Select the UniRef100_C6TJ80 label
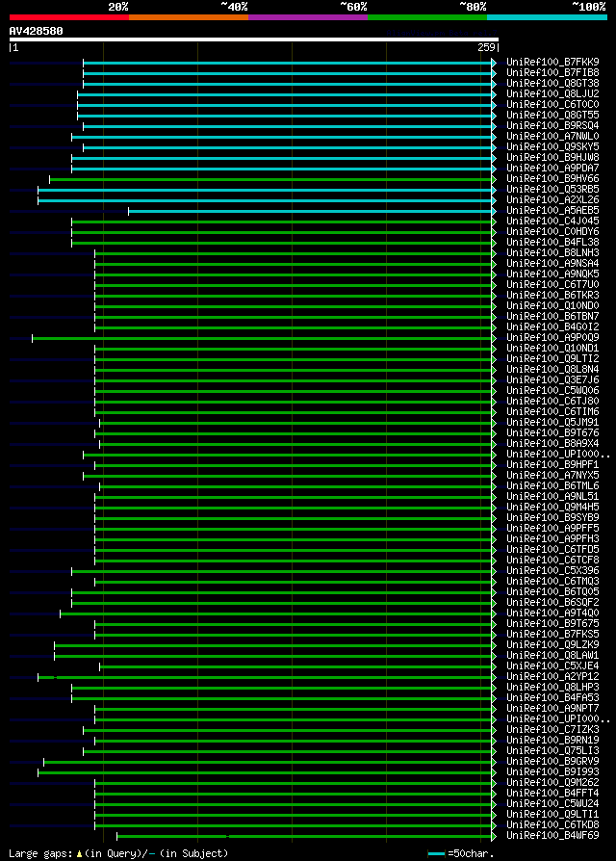The width and height of the screenshot is (616, 861). pos(552,402)
